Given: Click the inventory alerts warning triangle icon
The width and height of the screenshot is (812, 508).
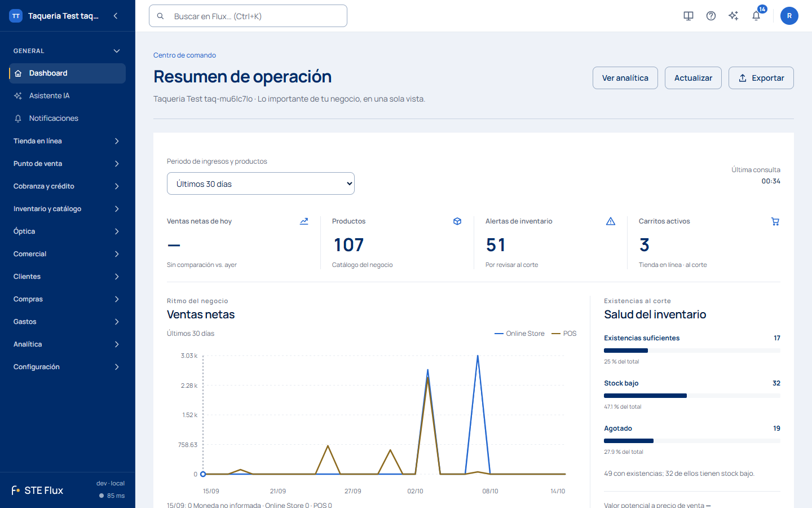Looking at the screenshot, I should tap(611, 221).
